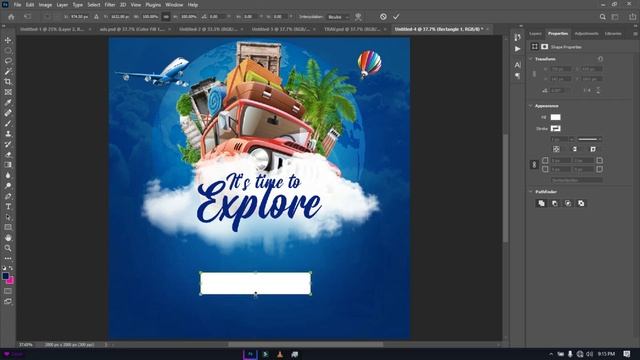This screenshot has width=640, height=360.
Task: Select the Magic Wand tool
Action: pyautogui.click(x=8, y=71)
